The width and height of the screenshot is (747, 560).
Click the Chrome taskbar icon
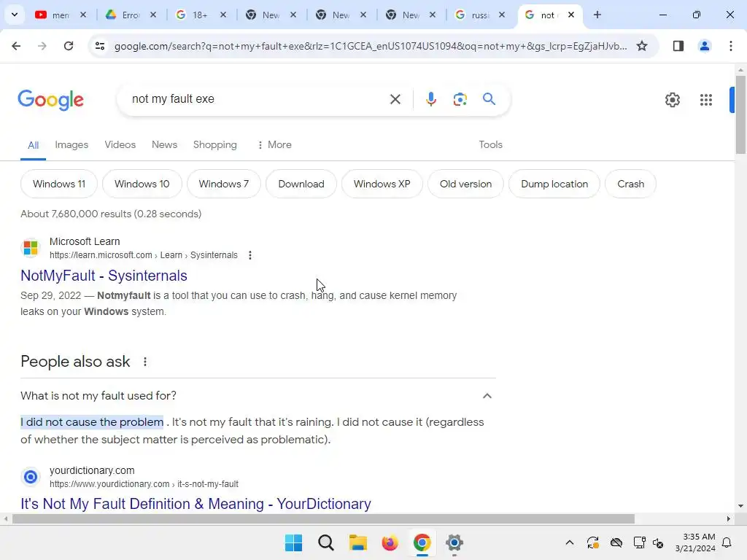tap(422, 542)
